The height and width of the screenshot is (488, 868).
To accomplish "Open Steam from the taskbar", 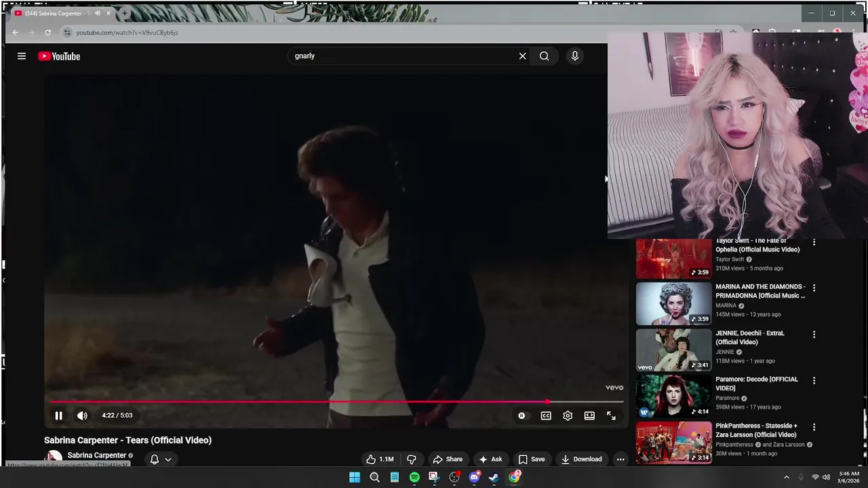I will [494, 477].
